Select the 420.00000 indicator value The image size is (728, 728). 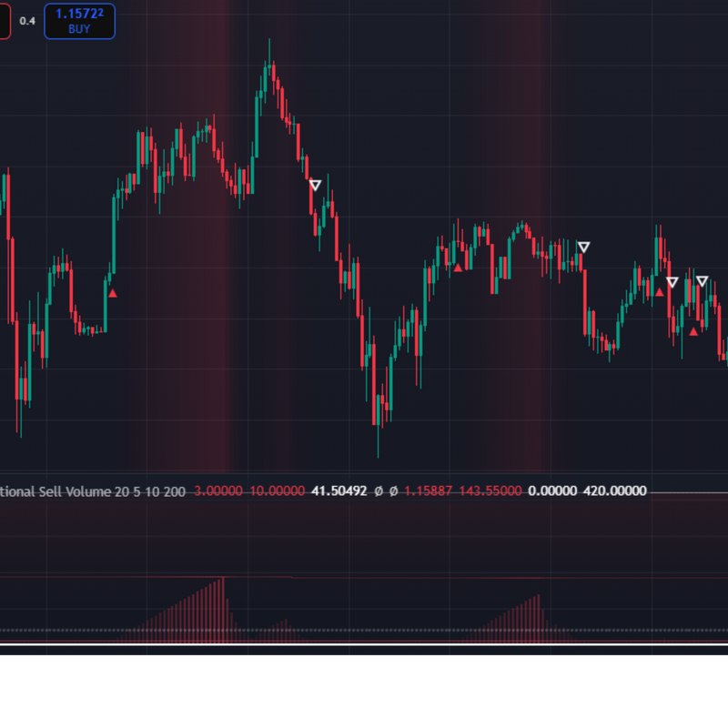(x=615, y=491)
